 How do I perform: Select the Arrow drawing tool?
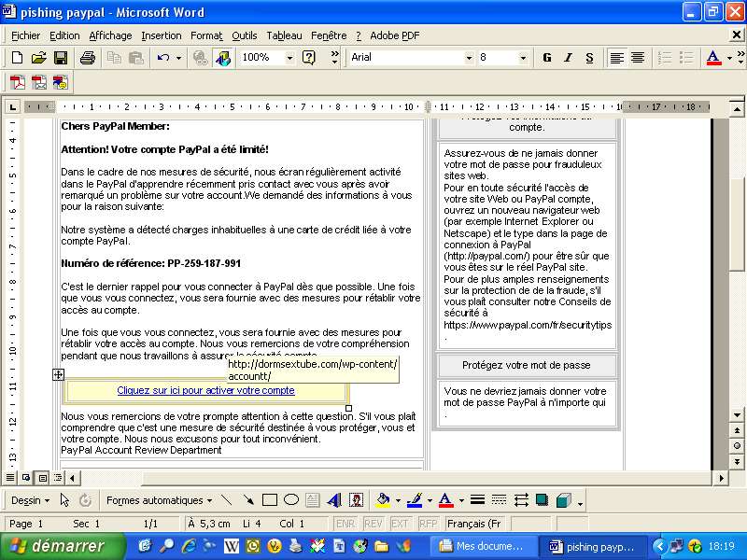coord(248,500)
